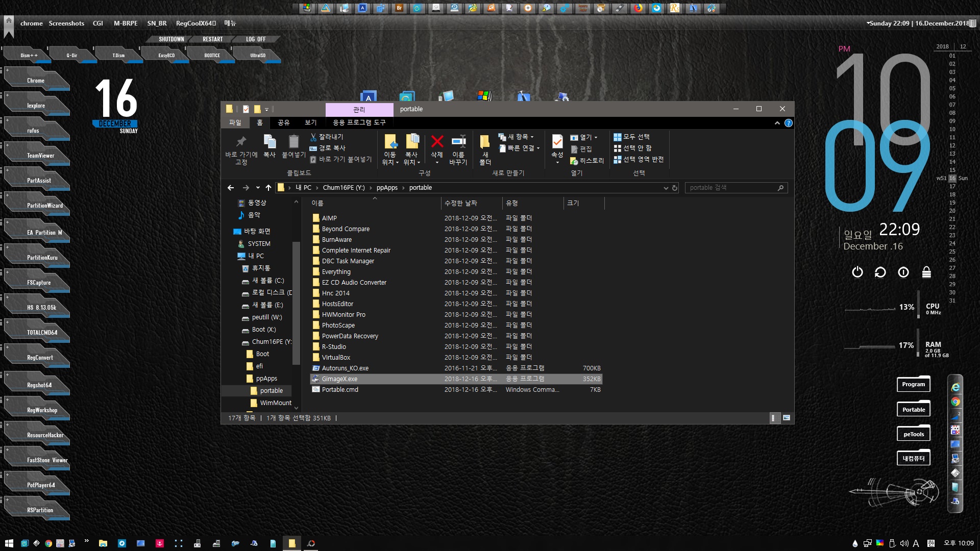Click the Windows Start button

[x=9, y=543]
